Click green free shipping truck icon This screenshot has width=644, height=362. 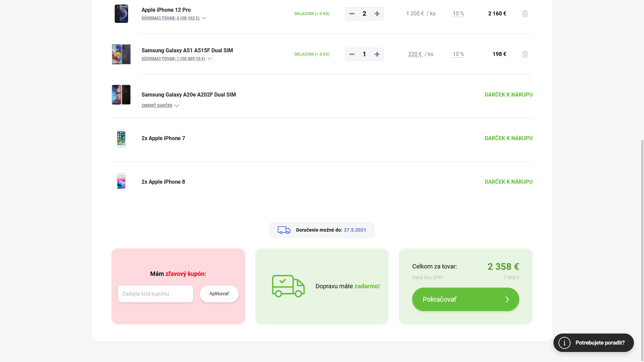[288, 286]
